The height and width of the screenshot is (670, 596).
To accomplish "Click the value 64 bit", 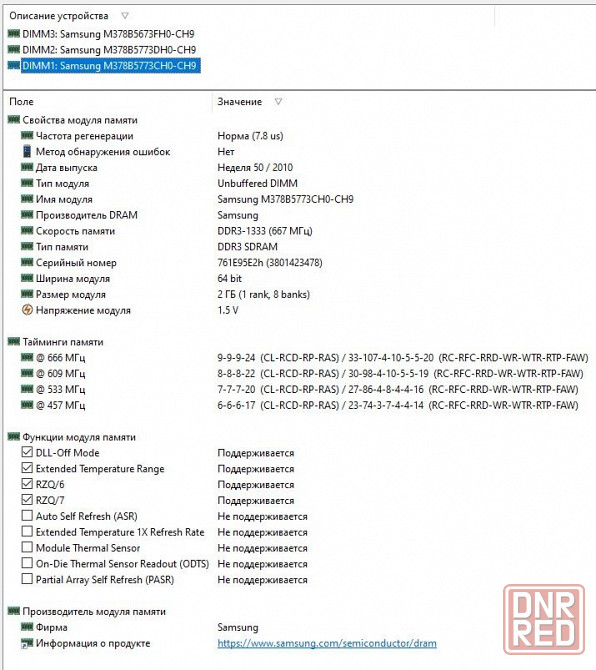I will coord(229,278).
